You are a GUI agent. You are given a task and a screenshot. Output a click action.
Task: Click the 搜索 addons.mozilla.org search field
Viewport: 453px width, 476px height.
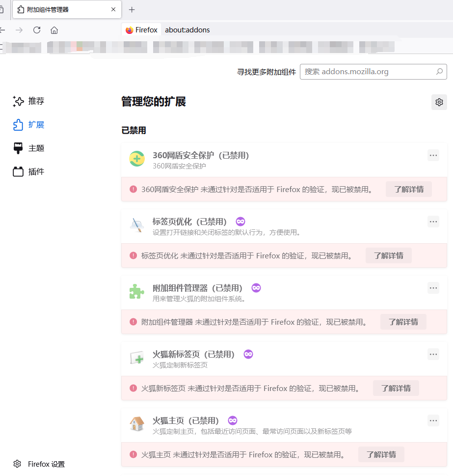coord(373,71)
